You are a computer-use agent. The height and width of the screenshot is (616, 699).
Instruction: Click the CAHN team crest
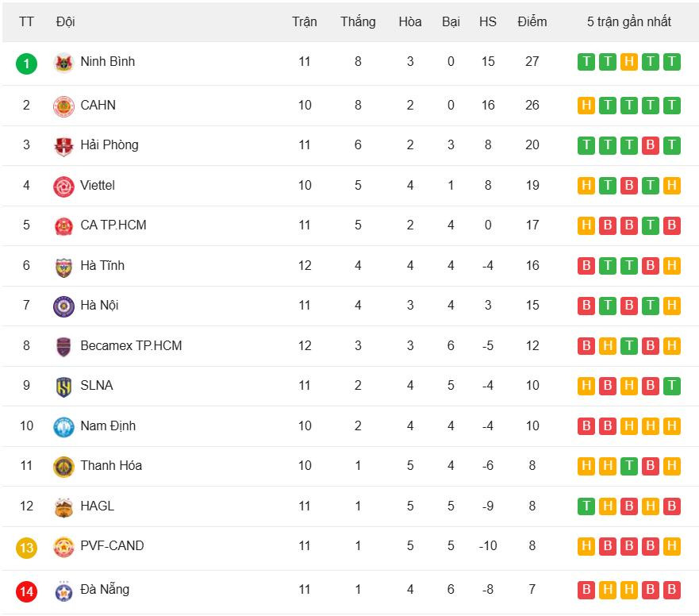point(63,106)
